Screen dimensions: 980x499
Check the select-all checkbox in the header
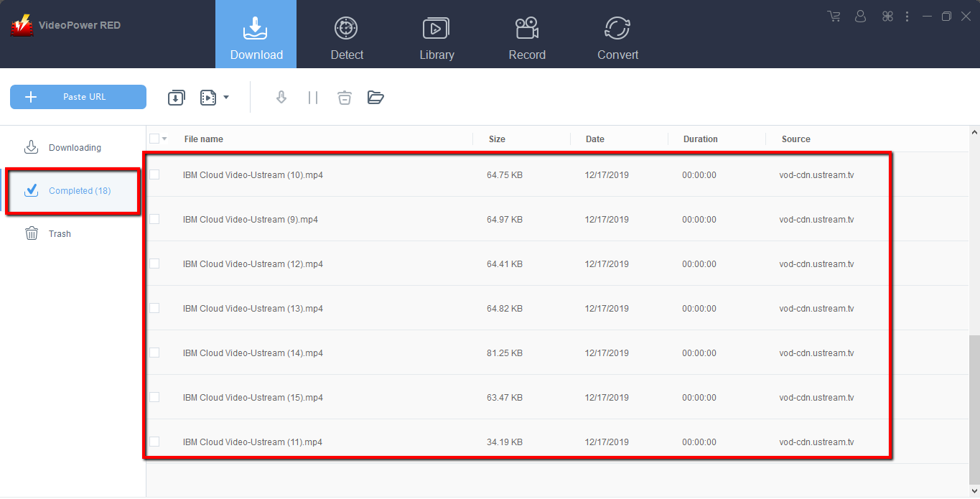(154, 139)
